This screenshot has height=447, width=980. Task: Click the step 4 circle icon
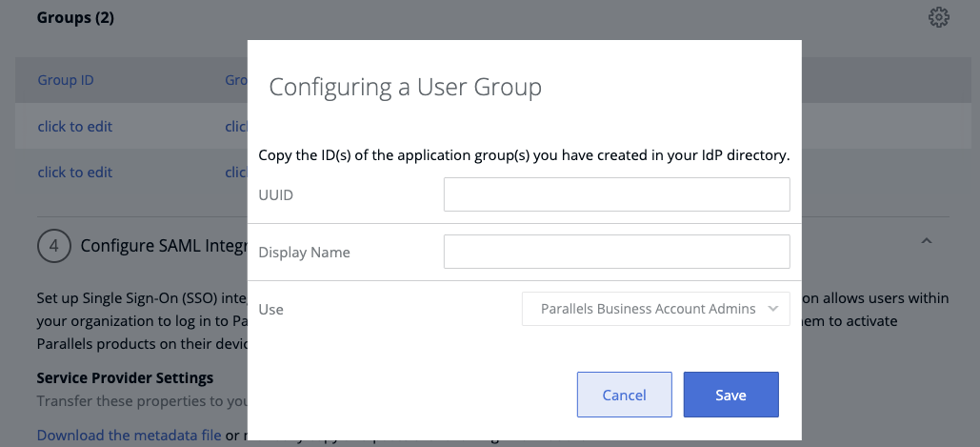pos(53,246)
